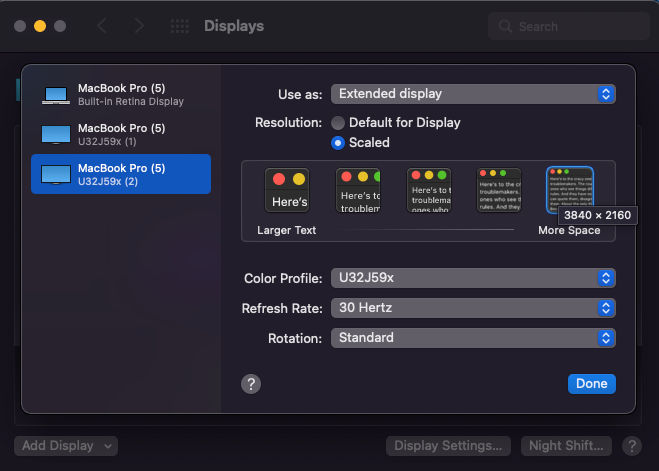The height and width of the screenshot is (471, 659).
Task: Open the Rotation dropdown showing Standard
Action: [x=473, y=338]
